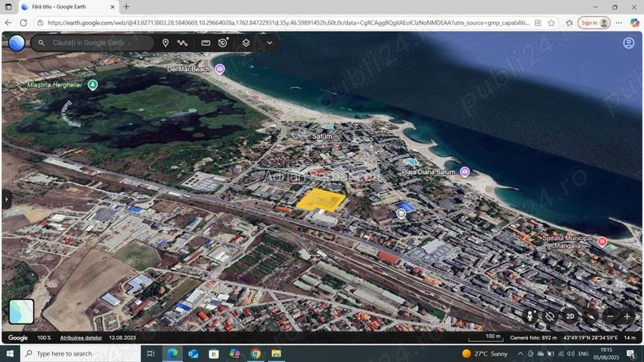Click the add placemark pin icon
The height and width of the screenshot is (362, 644).
[165, 43]
